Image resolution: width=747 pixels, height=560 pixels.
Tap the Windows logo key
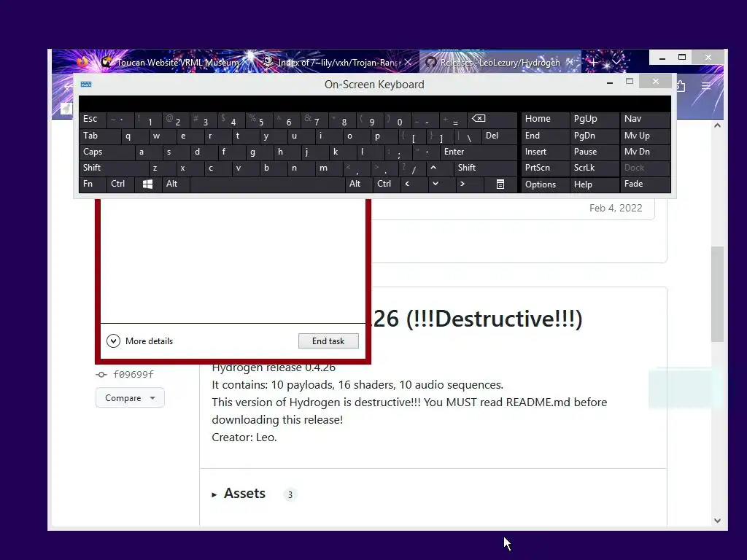[x=147, y=184]
